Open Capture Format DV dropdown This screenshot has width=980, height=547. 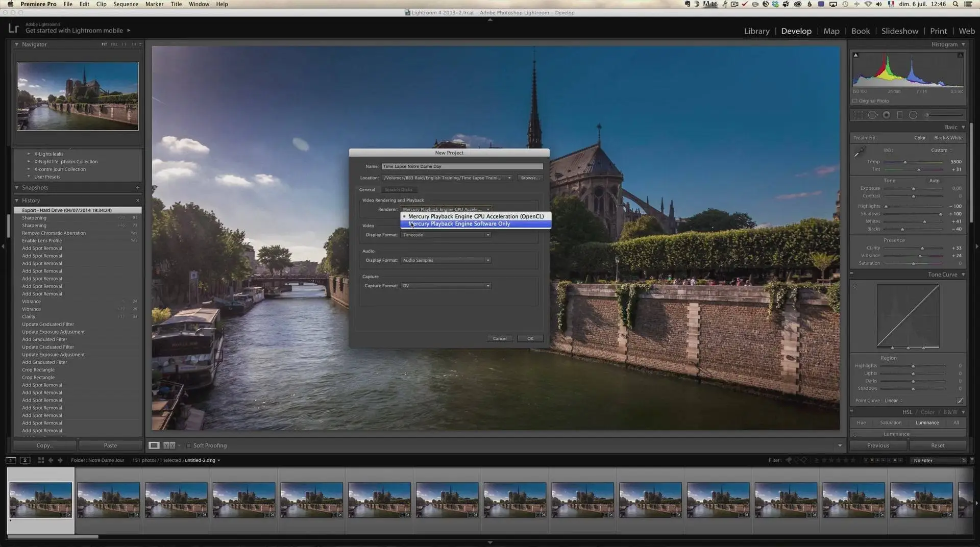[x=446, y=286]
